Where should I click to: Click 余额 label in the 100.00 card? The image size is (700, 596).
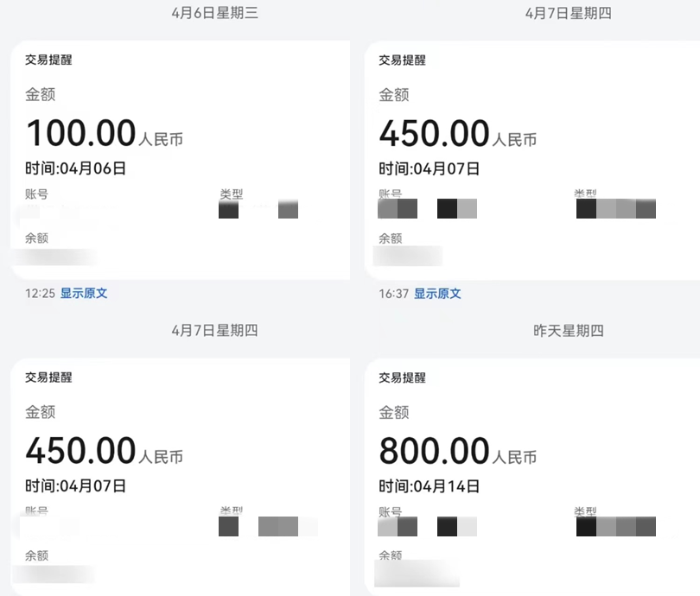(36, 238)
